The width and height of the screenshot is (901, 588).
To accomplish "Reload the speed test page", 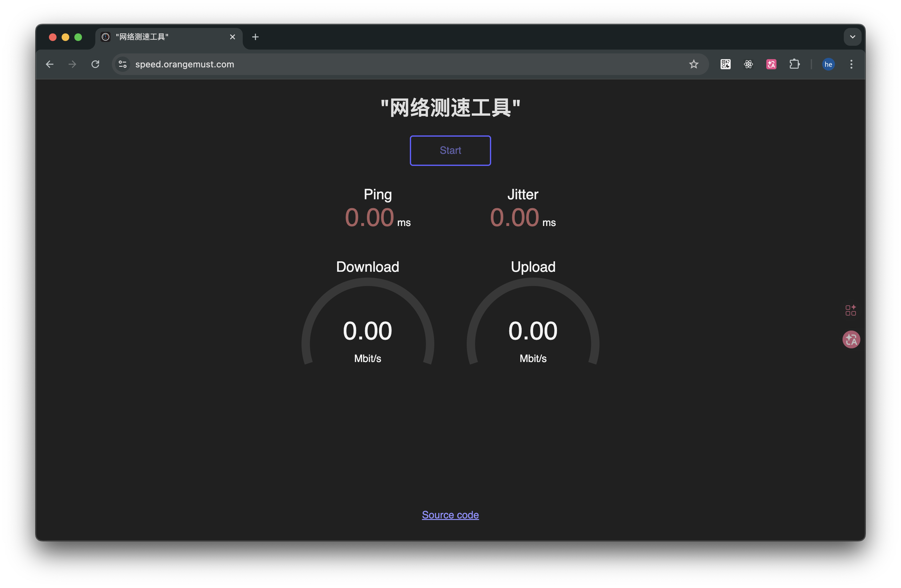I will tap(95, 64).
